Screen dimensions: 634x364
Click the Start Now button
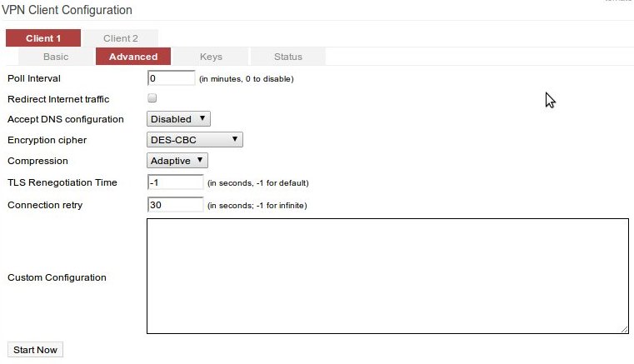(x=35, y=350)
